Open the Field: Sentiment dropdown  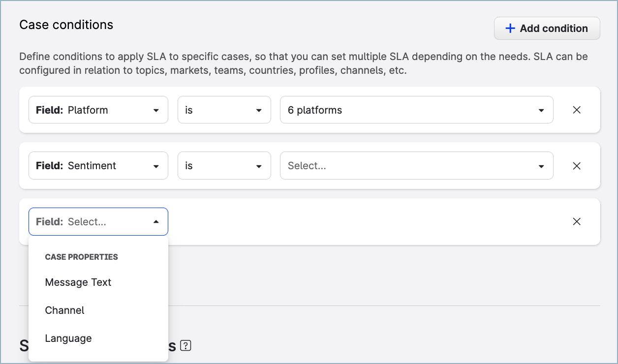pos(98,166)
